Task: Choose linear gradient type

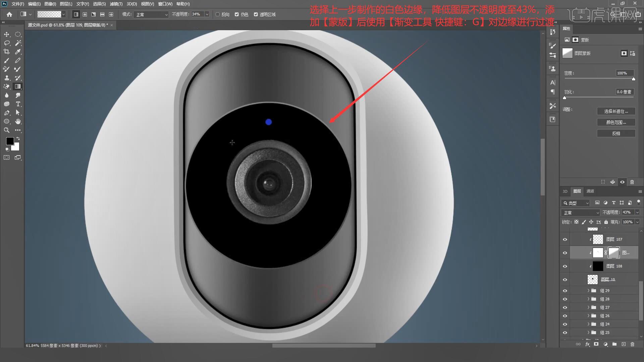Action: coord(76,14)
